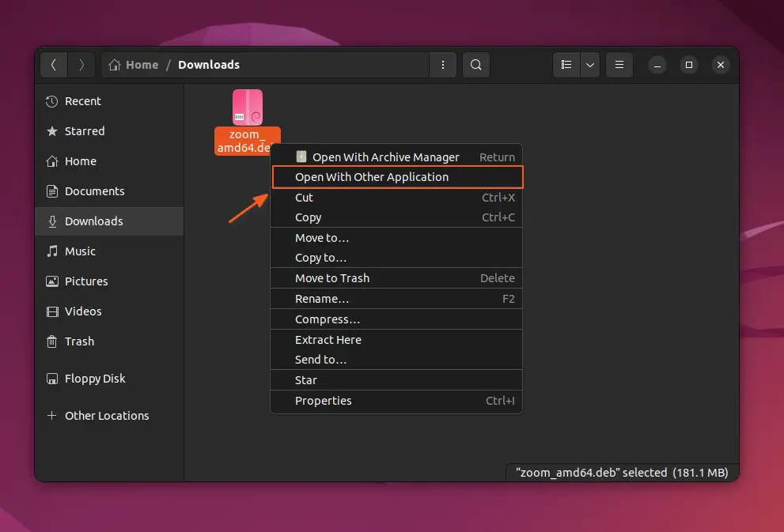Click the forward navigation arrow
Screen dimensions: 784x532
pyautogui.click(x=81, y=65)
